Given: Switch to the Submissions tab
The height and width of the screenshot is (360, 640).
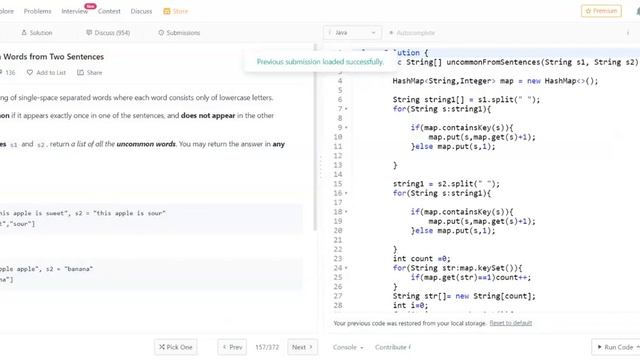Looking at the screenshot, I should tap(179, 33).
